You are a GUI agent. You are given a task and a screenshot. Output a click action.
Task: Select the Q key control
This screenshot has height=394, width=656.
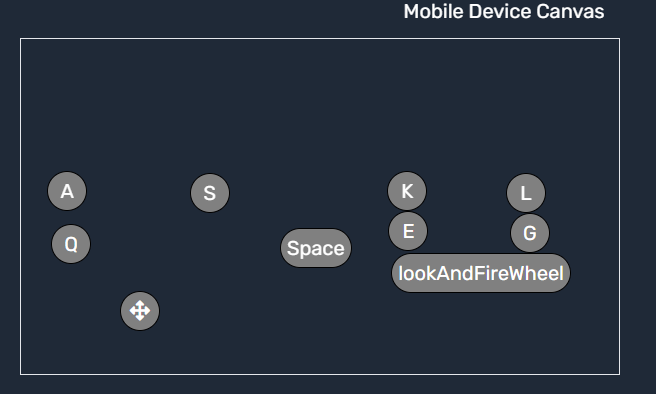tap(71, 244)
